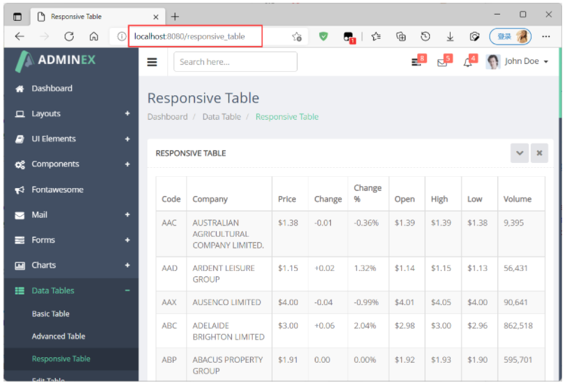Open the John Doe user dropdown
This screenshot has height=392, width=574.
click(x=518, y=62)
